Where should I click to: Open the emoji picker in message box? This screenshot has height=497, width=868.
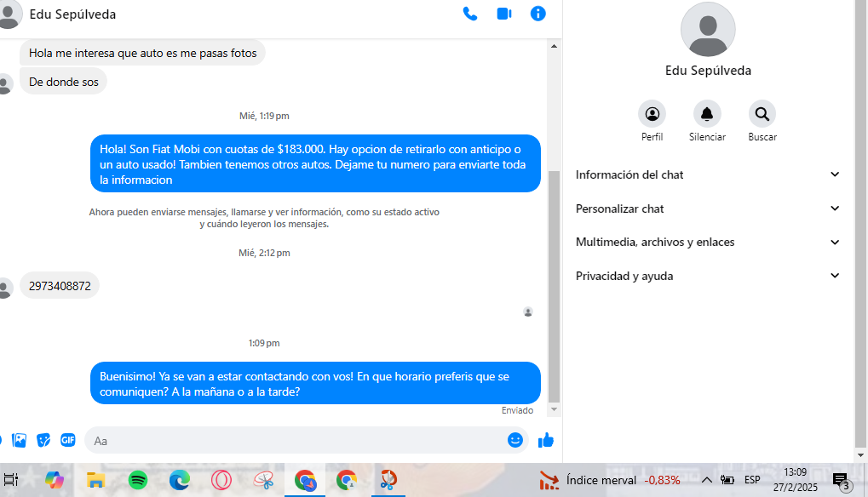click(x=514, y=440)
